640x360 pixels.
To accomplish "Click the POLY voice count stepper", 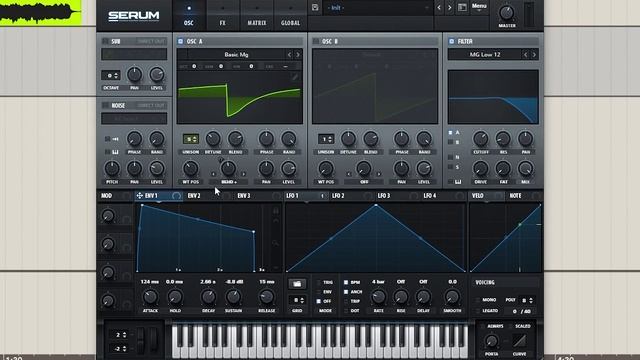I will pos(527,300).
